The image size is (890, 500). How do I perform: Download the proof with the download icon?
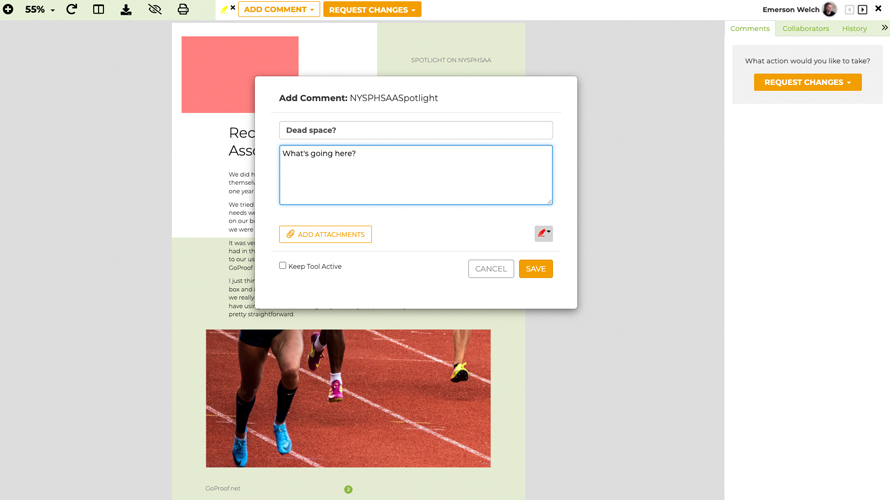coord(126,10)
